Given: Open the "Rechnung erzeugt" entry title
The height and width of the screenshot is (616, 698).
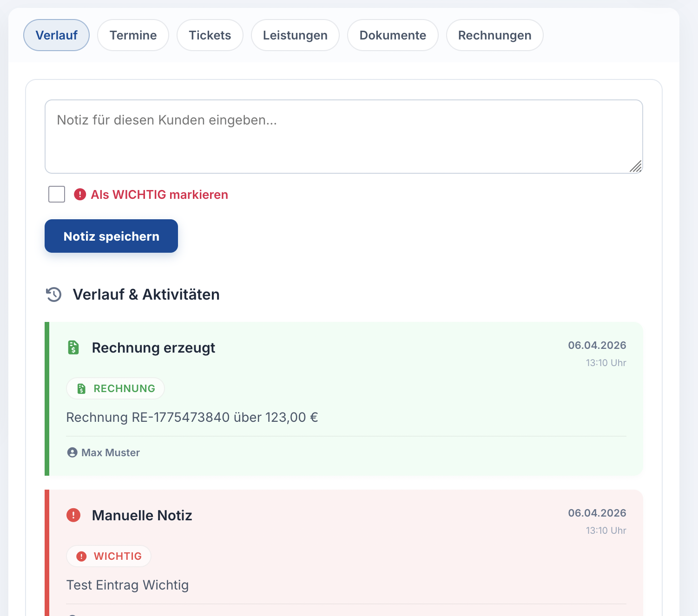Looking at the screenshot, I should 153,348.
